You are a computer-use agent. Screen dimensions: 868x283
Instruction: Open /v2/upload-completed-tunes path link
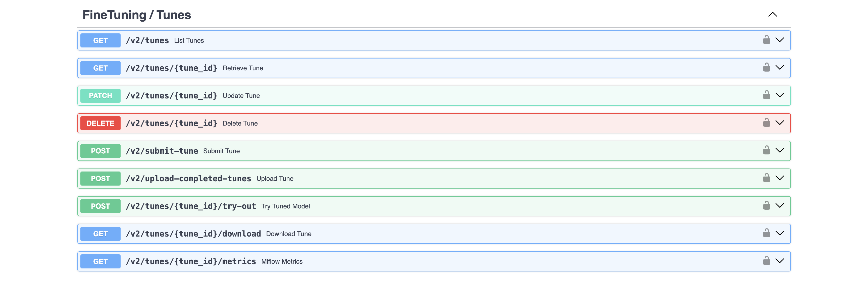[x=188, y=179]
